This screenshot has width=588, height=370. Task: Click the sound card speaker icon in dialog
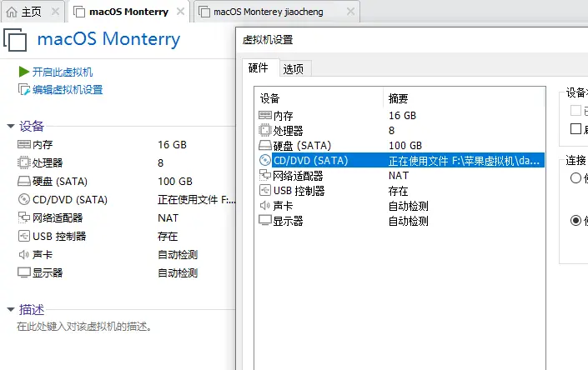(x=265, y=206)
